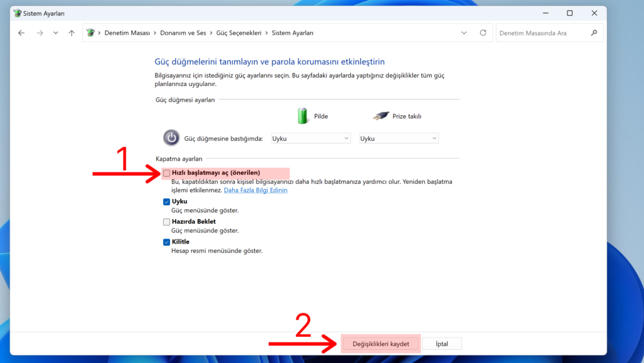Click Güç düğmesine bastığımda label

point(223,138)
